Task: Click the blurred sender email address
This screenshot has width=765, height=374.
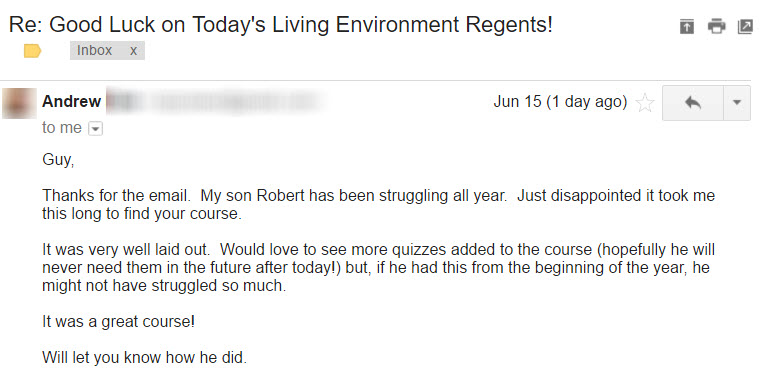Action: (215, 102)
